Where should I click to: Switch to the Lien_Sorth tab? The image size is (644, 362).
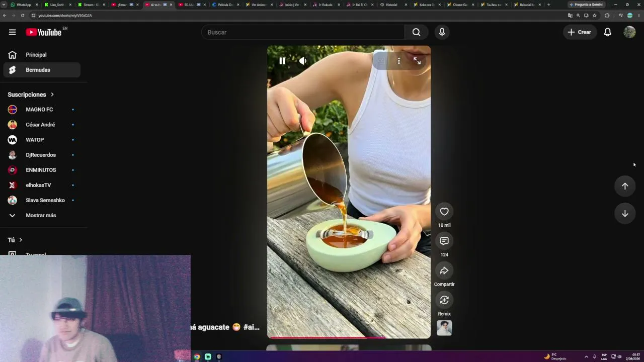pos(58,5)
